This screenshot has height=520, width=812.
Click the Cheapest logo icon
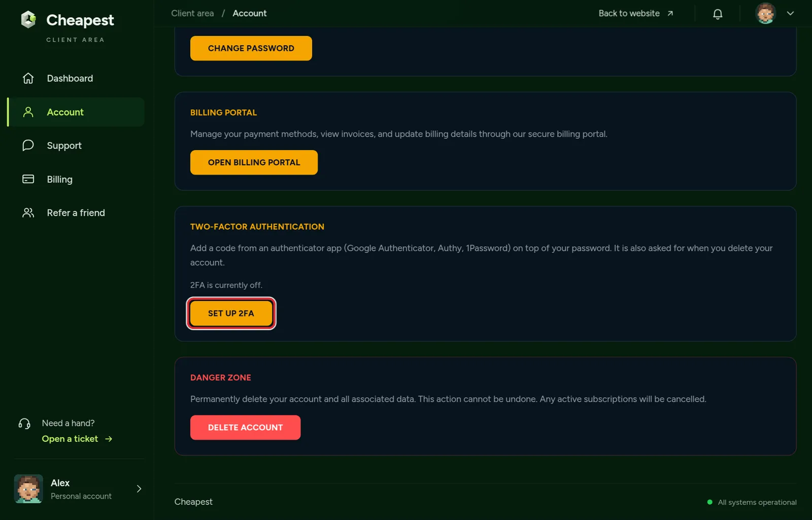pos(28,20)
